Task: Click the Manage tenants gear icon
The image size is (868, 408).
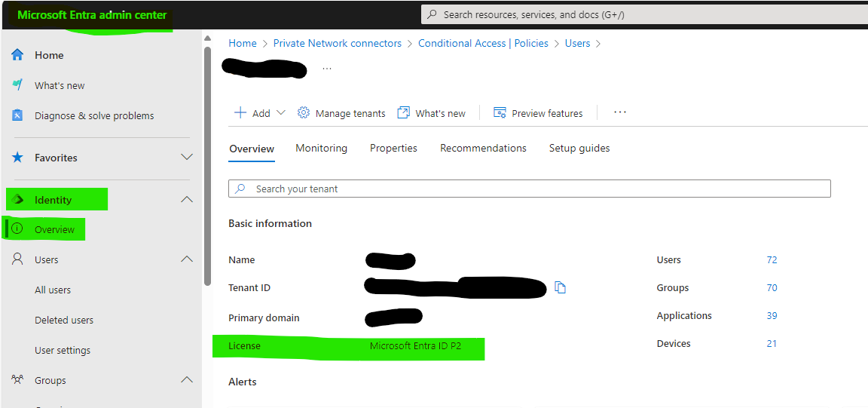Action: (x=304, y=113)
